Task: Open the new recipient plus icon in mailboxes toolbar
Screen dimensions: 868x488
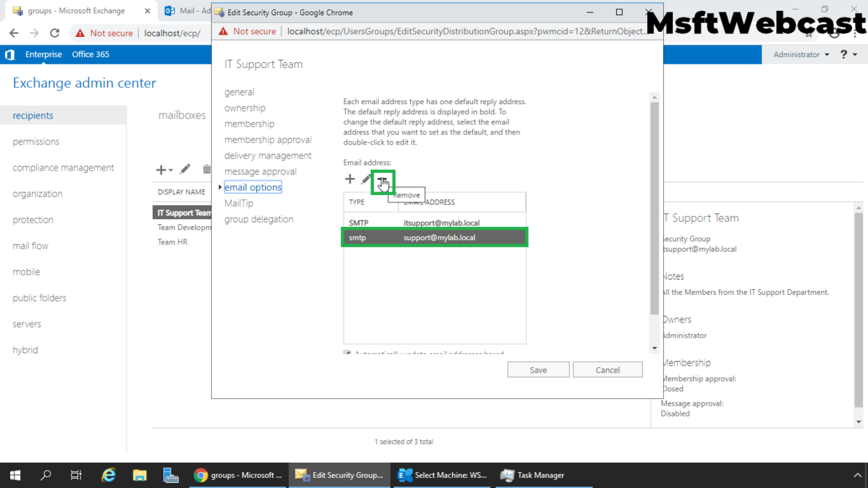Action: (x=161, y=168)
